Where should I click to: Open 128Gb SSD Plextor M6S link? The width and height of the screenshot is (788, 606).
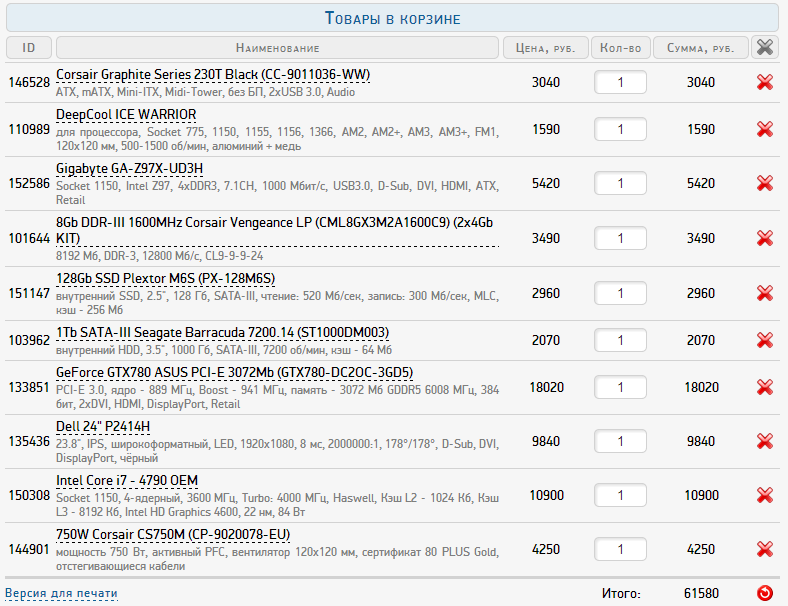click(165, 278)
